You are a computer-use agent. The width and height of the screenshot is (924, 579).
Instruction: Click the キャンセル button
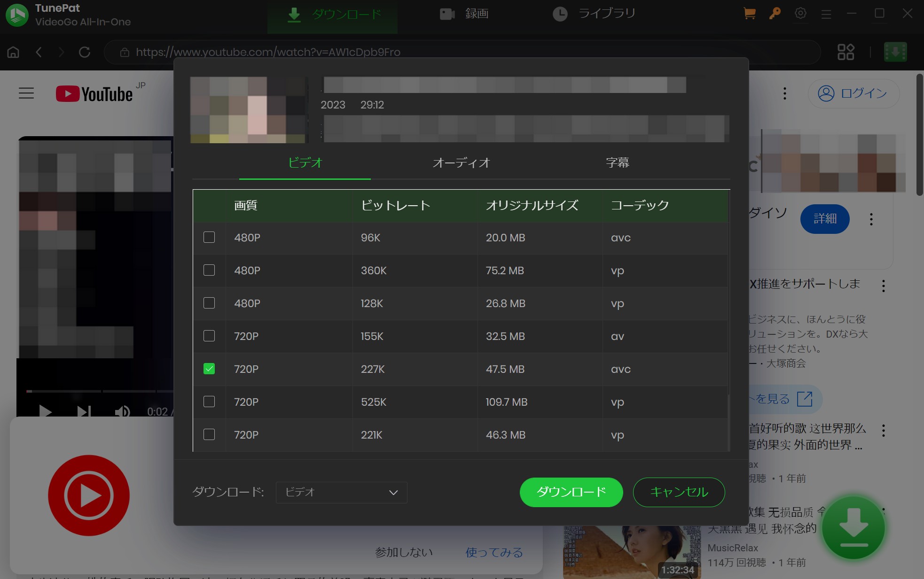(x=679, y=492)
